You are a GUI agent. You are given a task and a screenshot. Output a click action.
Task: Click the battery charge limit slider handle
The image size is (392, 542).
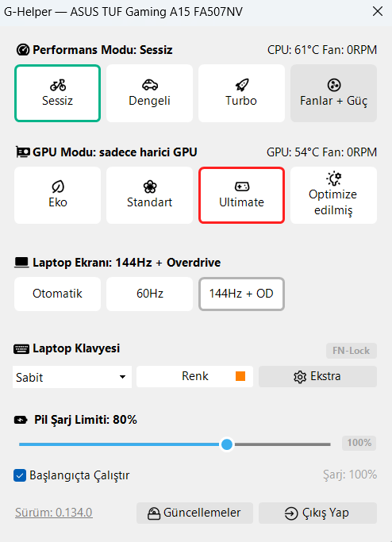tap(227, 444)
